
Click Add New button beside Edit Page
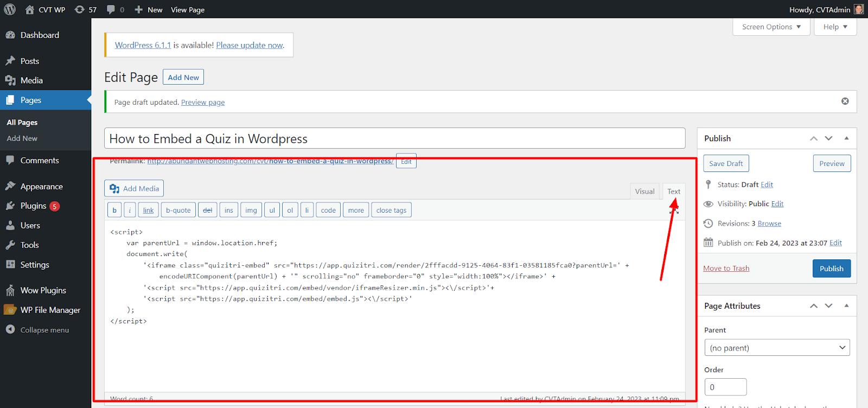183,77
